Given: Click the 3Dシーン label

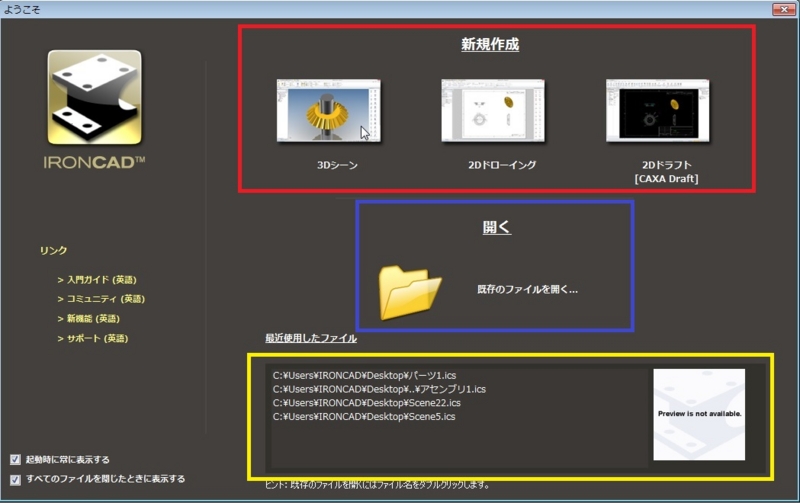Looking at the screenshot, I should tap(337, 165).
